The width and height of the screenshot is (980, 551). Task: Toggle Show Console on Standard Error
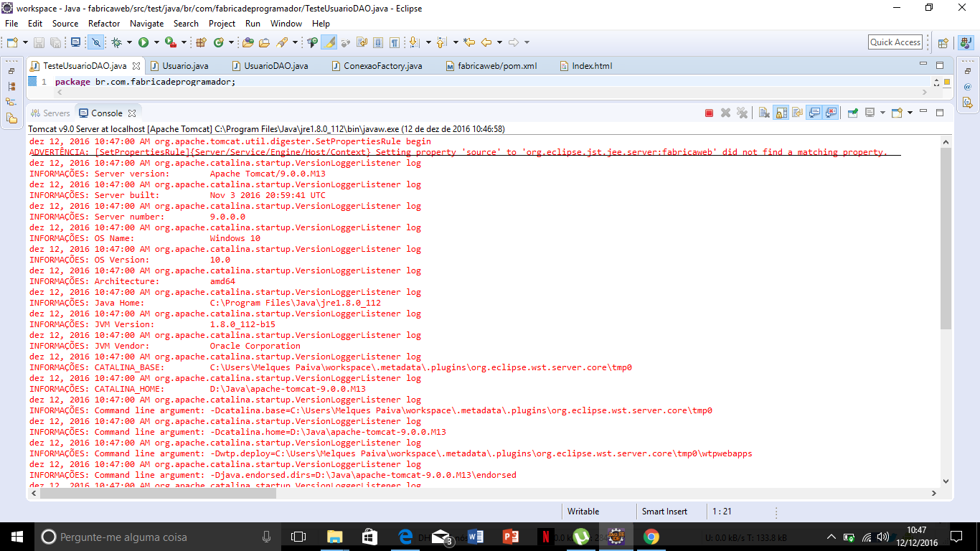(x=831, y=113)
